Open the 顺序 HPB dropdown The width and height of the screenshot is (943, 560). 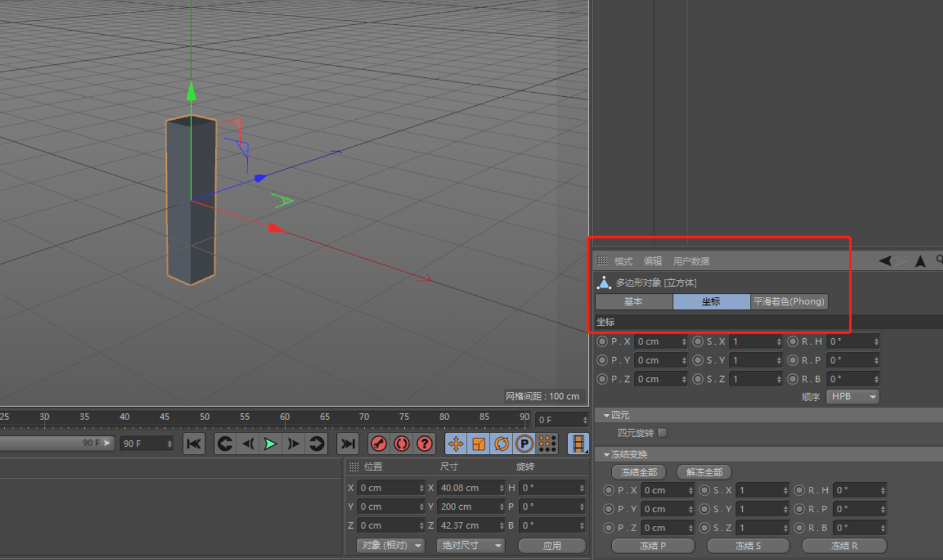click(853, 396)
